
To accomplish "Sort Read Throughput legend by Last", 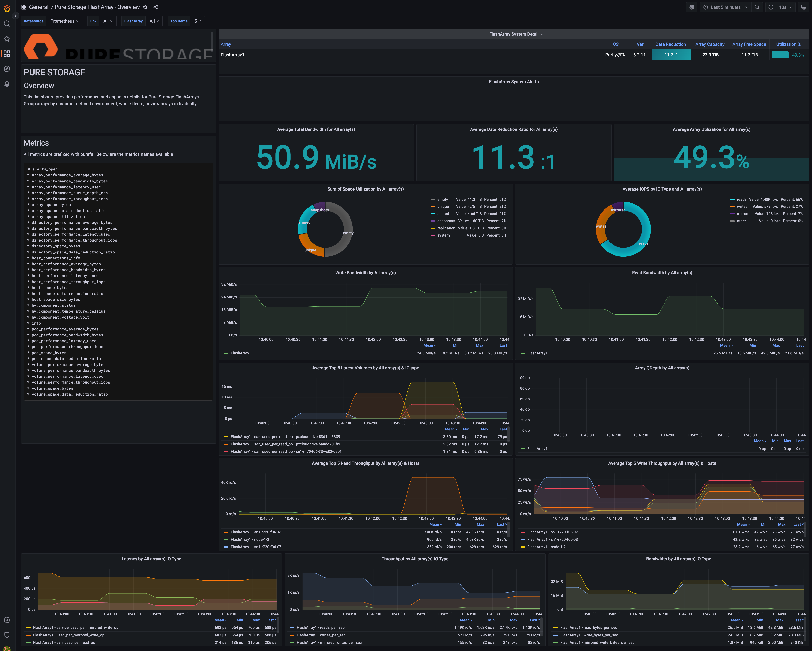I will point(501,525).
